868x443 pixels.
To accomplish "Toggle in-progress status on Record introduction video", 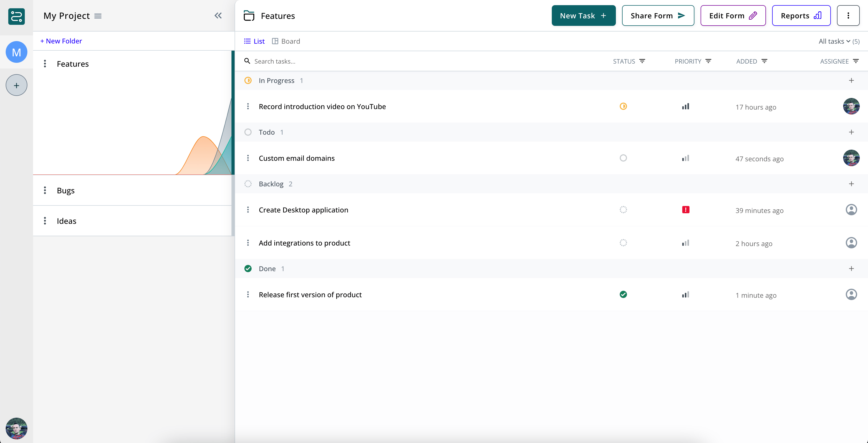I will pos(623,106).
